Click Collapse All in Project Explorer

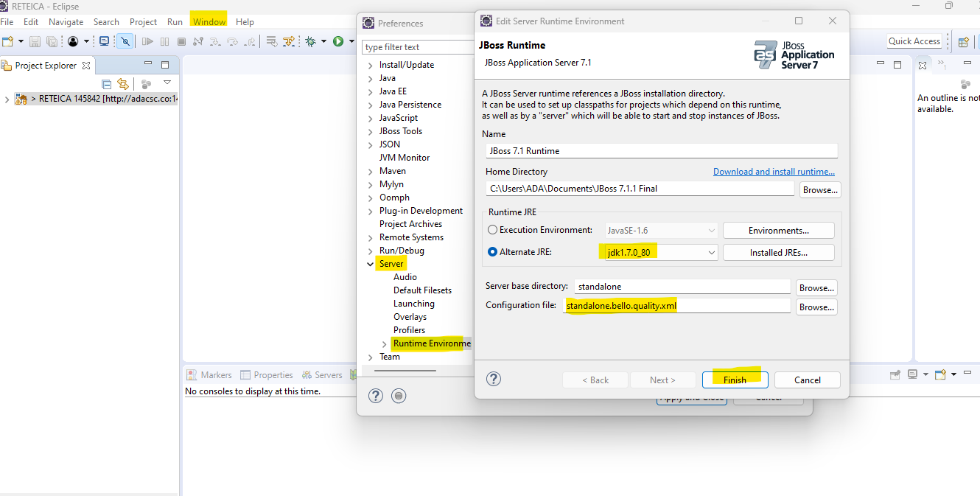coord(106,84)
